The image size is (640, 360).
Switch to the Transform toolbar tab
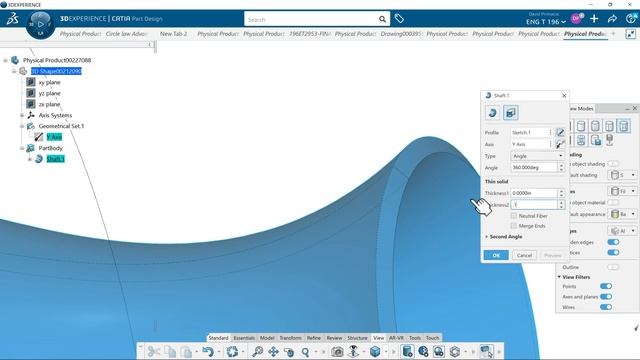coord(290,338)
